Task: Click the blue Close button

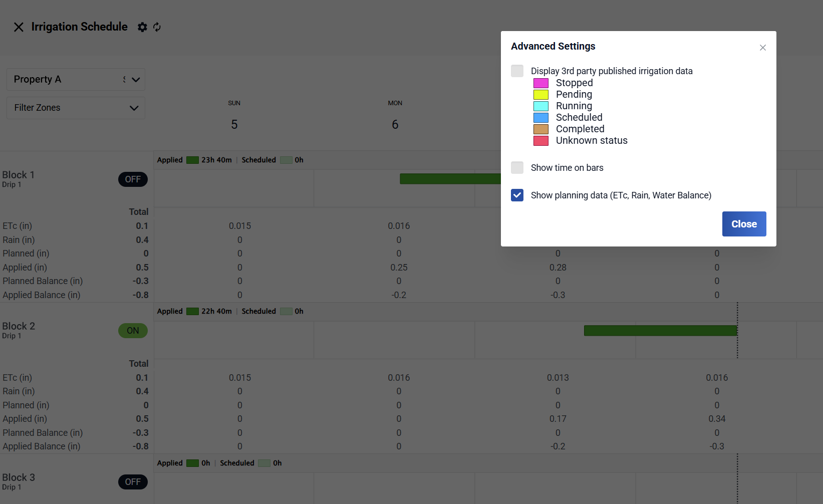Action: coord(744,224)
